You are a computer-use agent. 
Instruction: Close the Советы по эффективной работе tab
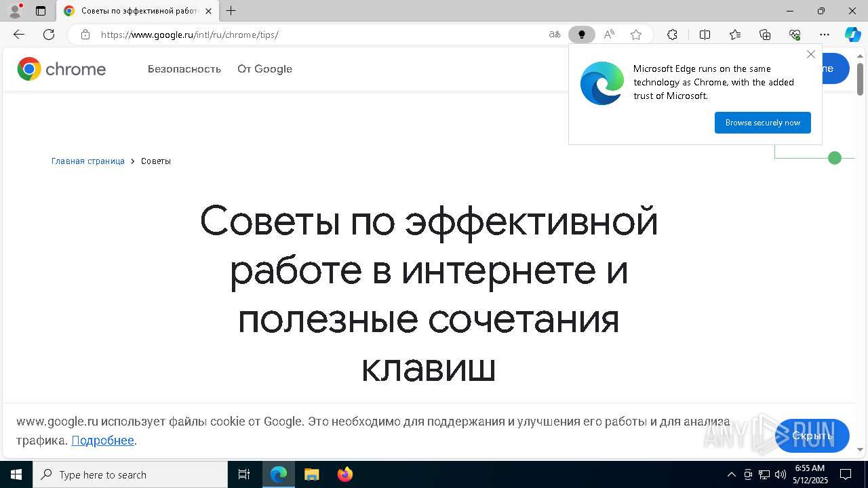[208, 11]
